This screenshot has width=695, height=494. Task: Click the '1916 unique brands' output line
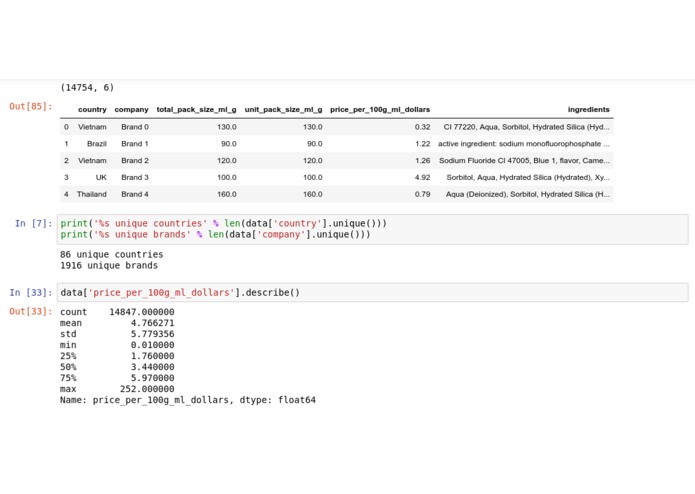pyautogui.click(x=109, y=265)
